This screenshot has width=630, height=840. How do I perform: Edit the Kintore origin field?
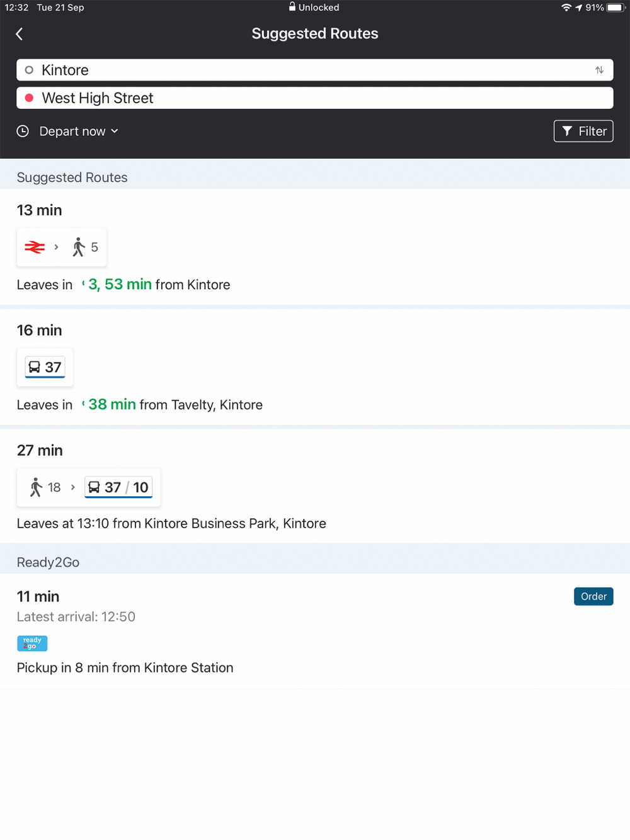(315, 70)
